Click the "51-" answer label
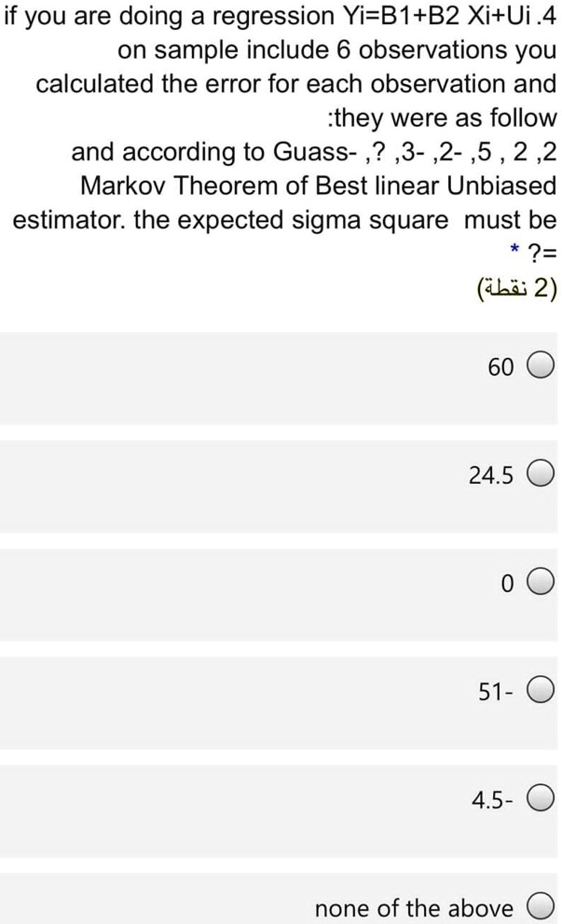562x924 pixels. pos(495,693)
